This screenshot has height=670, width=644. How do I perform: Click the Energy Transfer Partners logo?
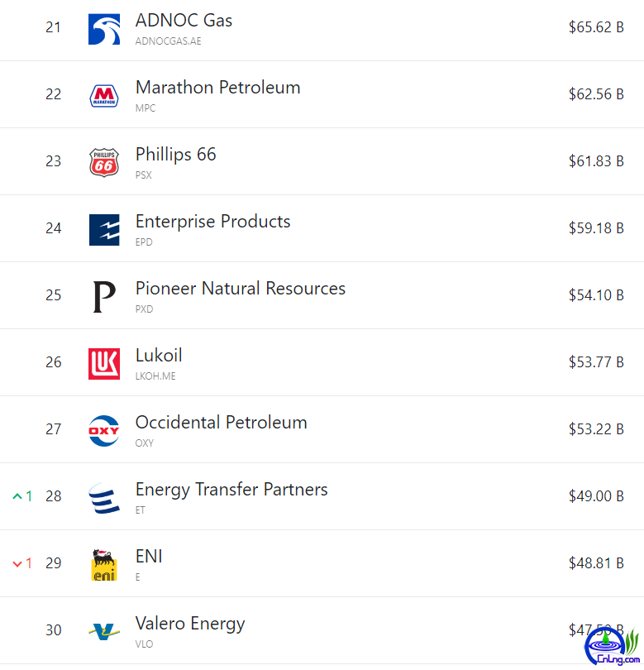[x=104, y=498]
